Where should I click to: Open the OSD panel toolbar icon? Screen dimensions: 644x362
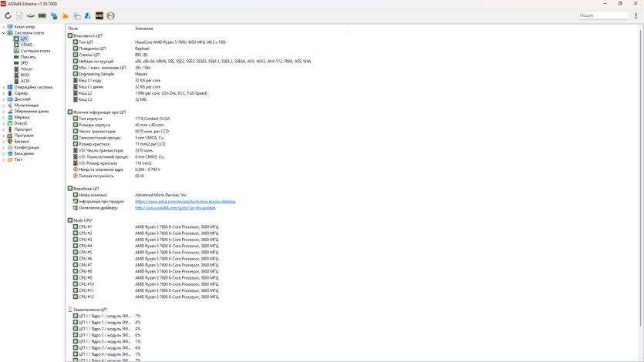click(99, 15)
